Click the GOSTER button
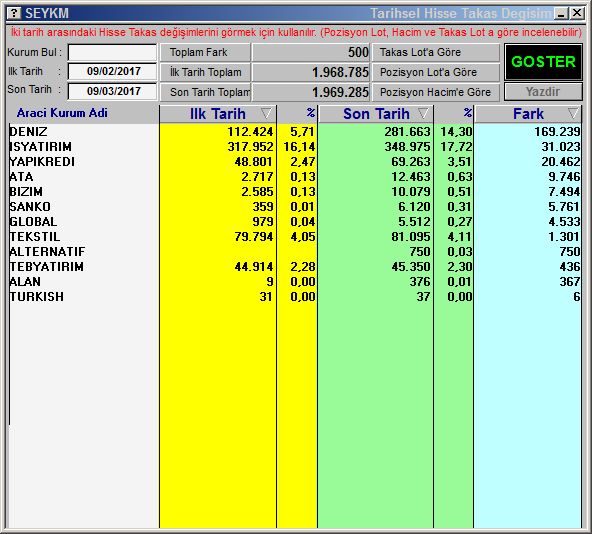The width and height of the screenshot is (592, 534). point(543,62)
